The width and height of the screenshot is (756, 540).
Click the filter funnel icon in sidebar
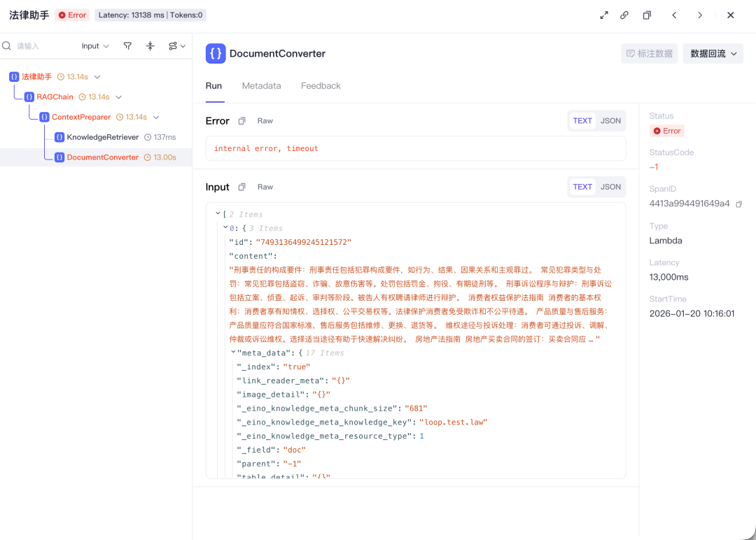point(127,46)
